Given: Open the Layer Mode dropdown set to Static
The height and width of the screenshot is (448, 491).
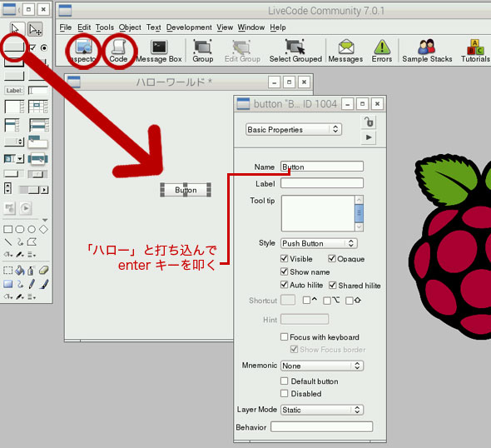Looking at the screenshot, I should click(x=322, y=410).
